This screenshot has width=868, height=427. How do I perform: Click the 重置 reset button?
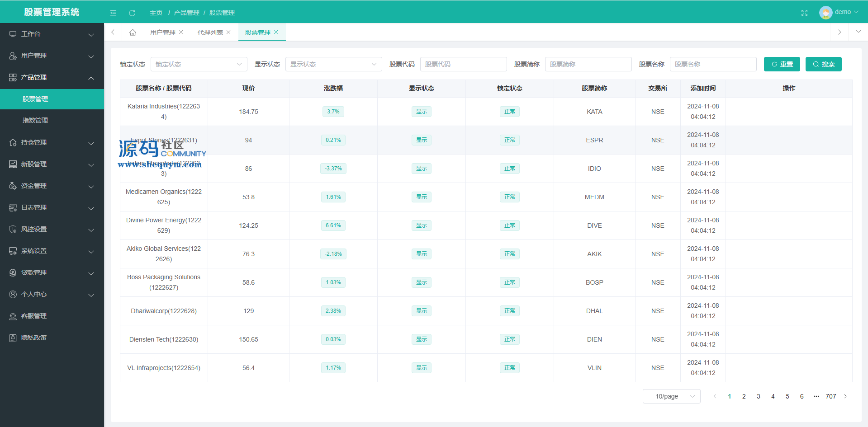click(x=782, y=64)
